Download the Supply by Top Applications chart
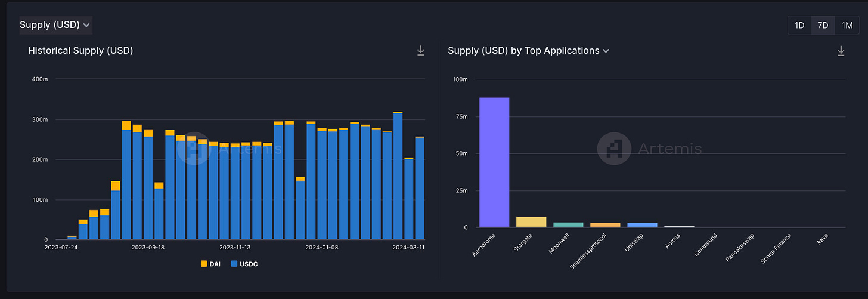 click(841, 51)
